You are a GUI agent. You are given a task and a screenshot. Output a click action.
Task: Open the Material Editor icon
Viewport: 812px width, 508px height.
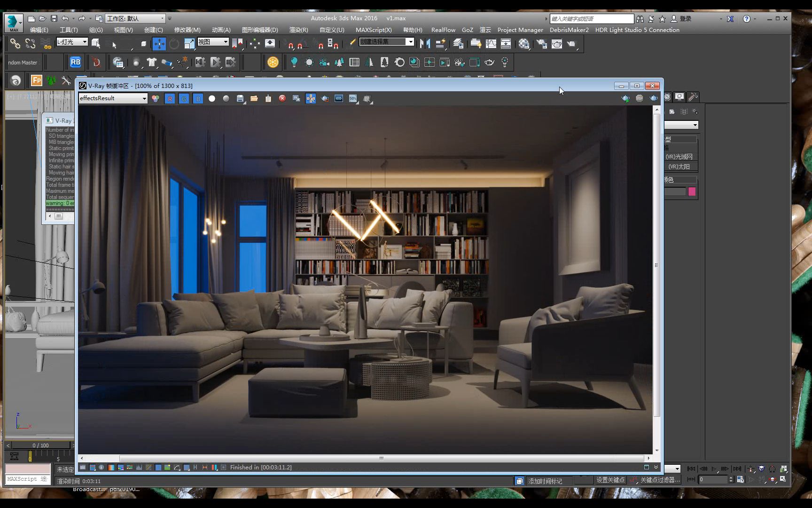tap(524, 44)
